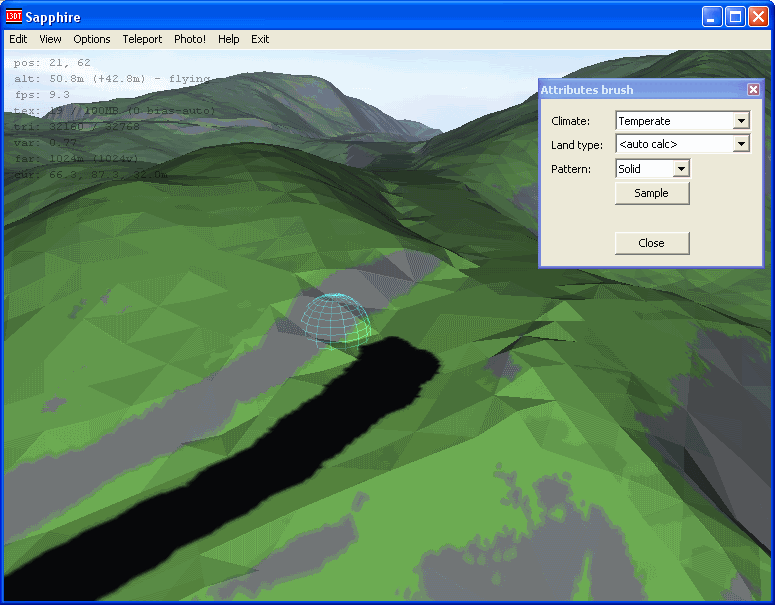Click Exit in the menu bar

click(260, 39)
